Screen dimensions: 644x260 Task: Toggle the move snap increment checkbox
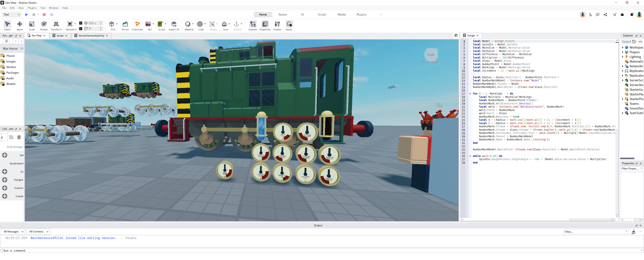coord(81,23)
